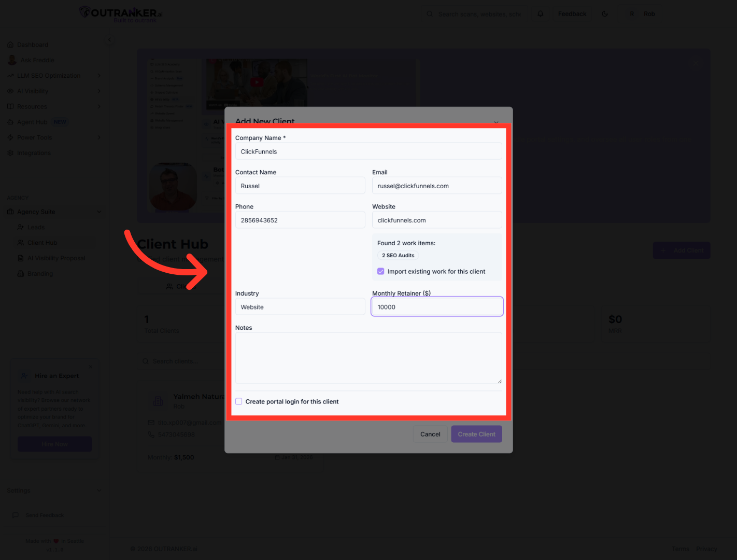Expand the Resources sidebar section

[99, 107]
